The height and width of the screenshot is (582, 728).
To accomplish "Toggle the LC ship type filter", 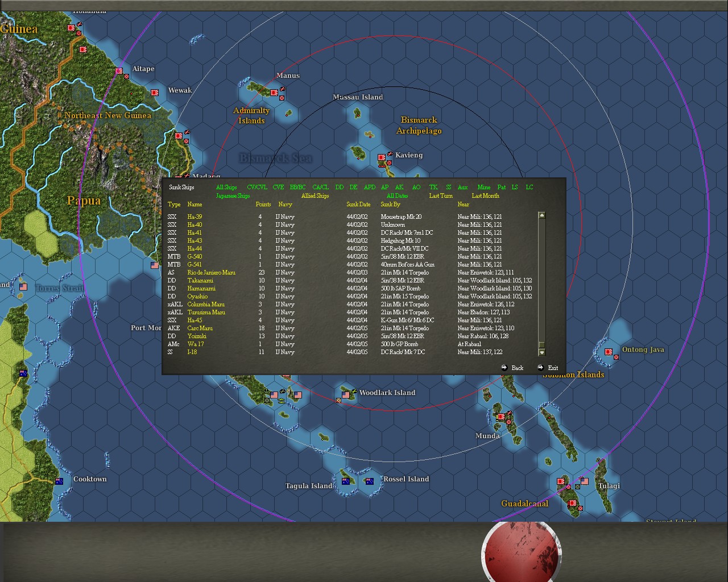I will tap(530, 187).
